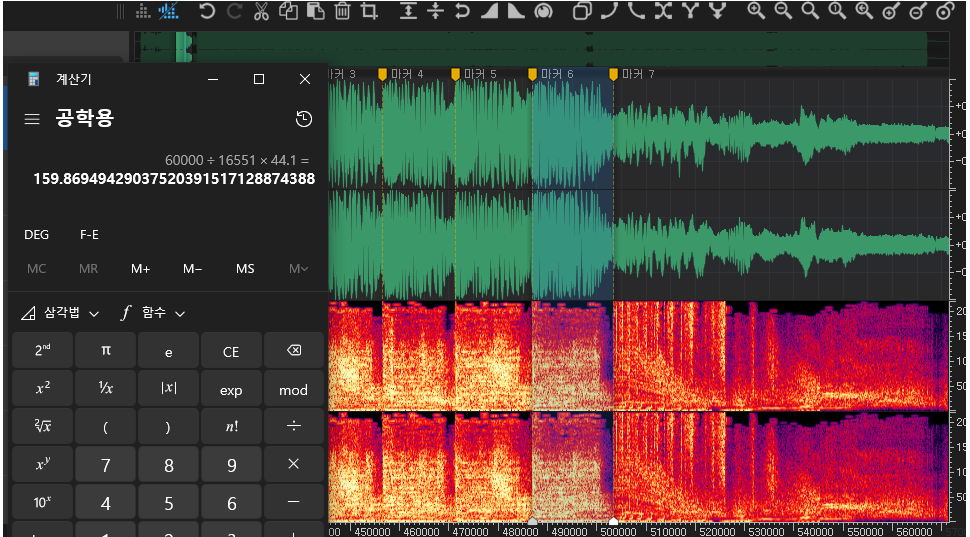Click the mod operator key
The width and height of the screenshot is (970, 537).
[293, 389]
